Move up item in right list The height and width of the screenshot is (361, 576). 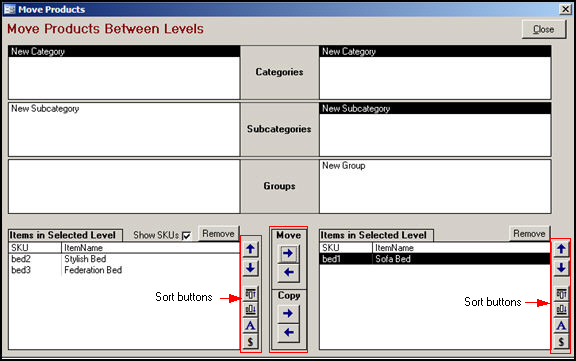tap(561, 249)
